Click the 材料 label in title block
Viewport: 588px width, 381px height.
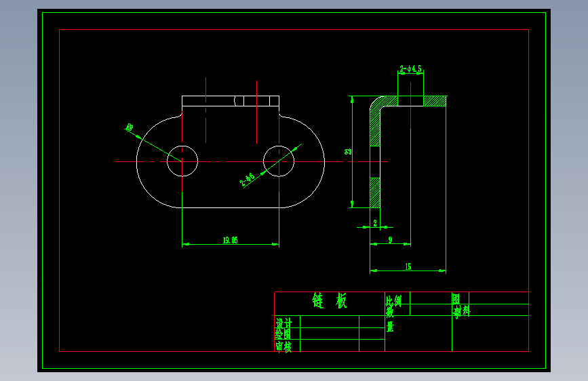point(462,311)
